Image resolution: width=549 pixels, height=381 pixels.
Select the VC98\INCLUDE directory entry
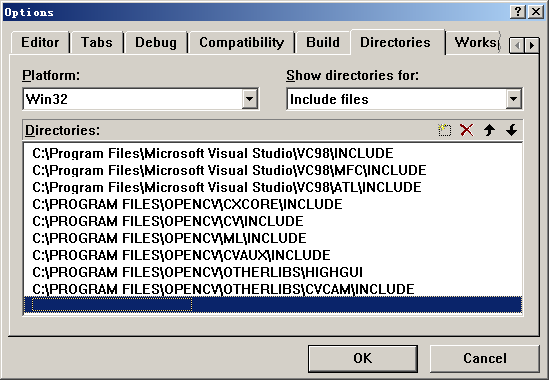click(273, 153)
